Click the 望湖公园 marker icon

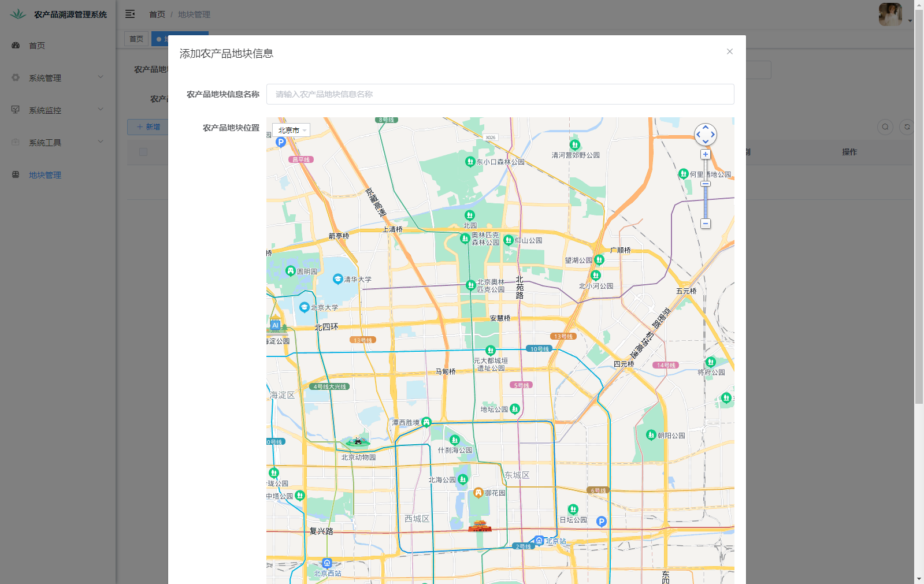coord(599,260)
